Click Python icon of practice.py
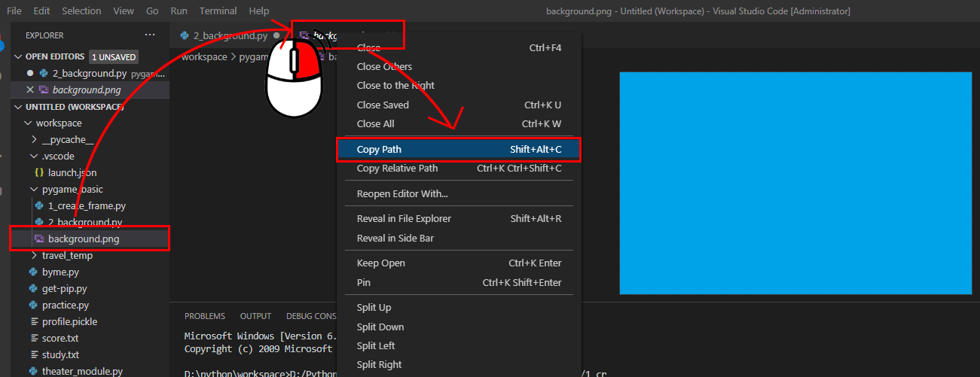Image resolution: width=980 pixels, height=377 pixels. coord(33,305)
